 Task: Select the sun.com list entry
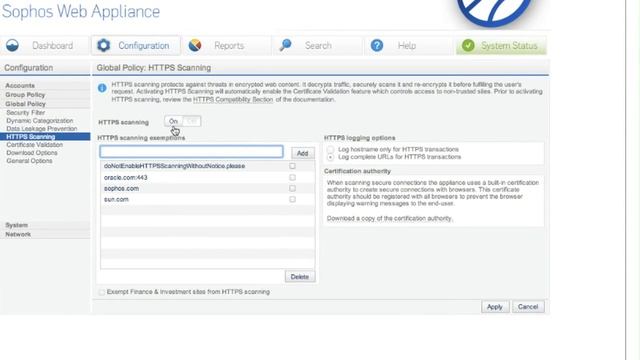tap(207, 200)
